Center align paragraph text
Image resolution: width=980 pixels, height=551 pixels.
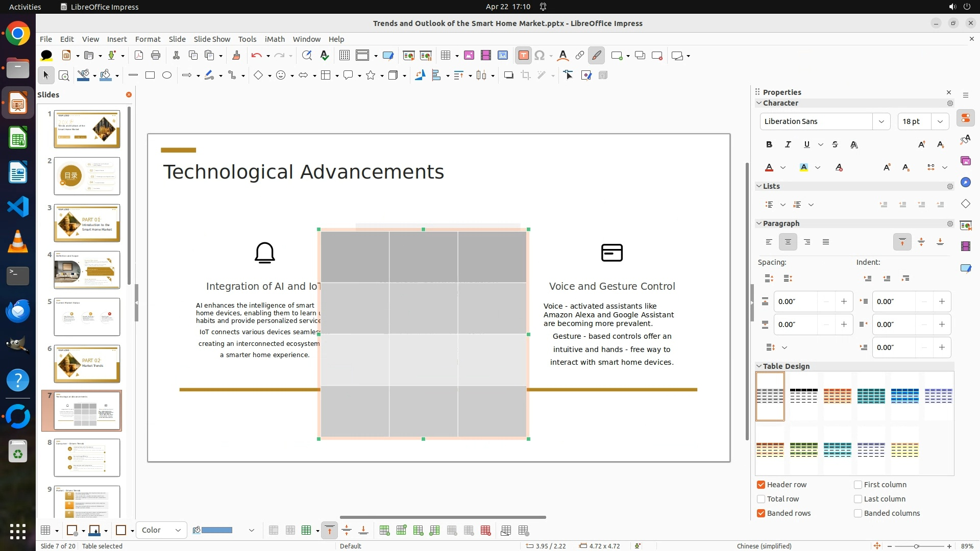pyautogui.click(x=788, y=242)
